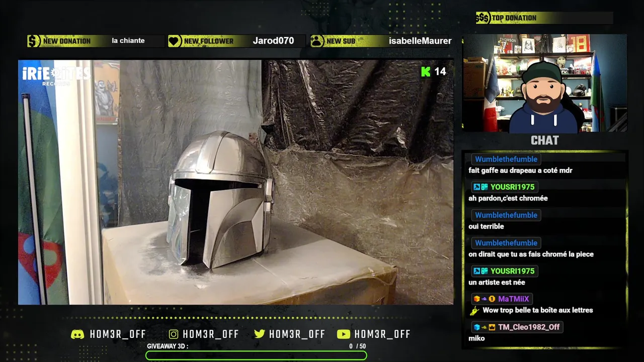Select the streamer webcam panel
This screenshot has width=644, height=362.
pyautogui.click(x=545, y=83)
